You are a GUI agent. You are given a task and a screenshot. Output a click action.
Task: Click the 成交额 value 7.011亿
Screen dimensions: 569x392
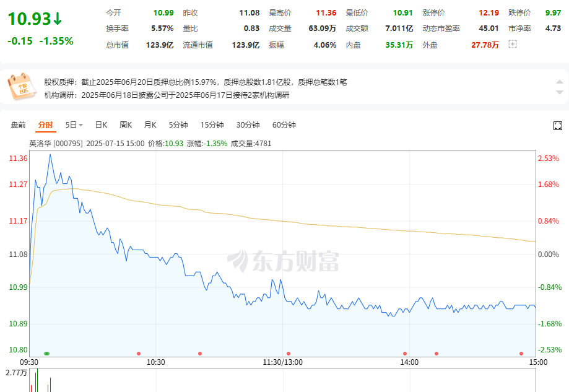coord(399,28)
